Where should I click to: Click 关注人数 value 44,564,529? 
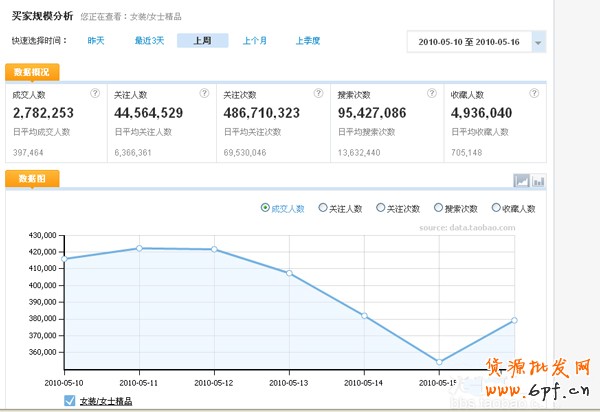(148, 113)
